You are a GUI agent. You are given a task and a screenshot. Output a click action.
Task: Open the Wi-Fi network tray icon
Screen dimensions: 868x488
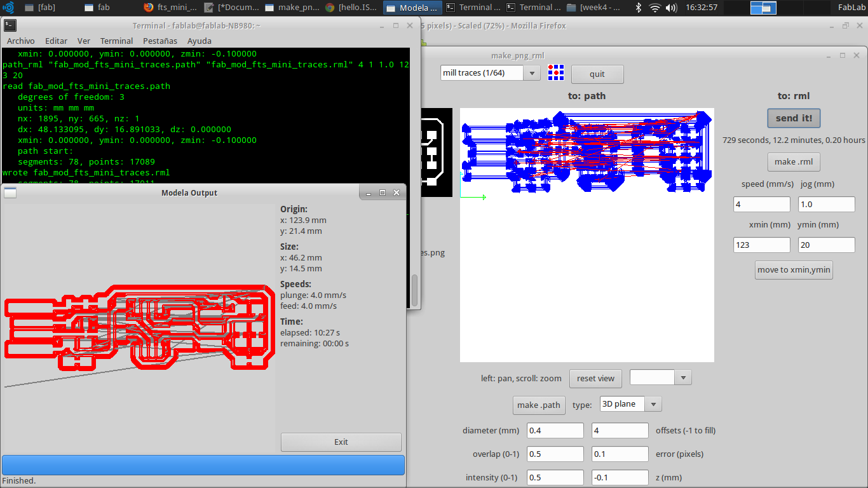pyautogui.click(x=655, y=8)
